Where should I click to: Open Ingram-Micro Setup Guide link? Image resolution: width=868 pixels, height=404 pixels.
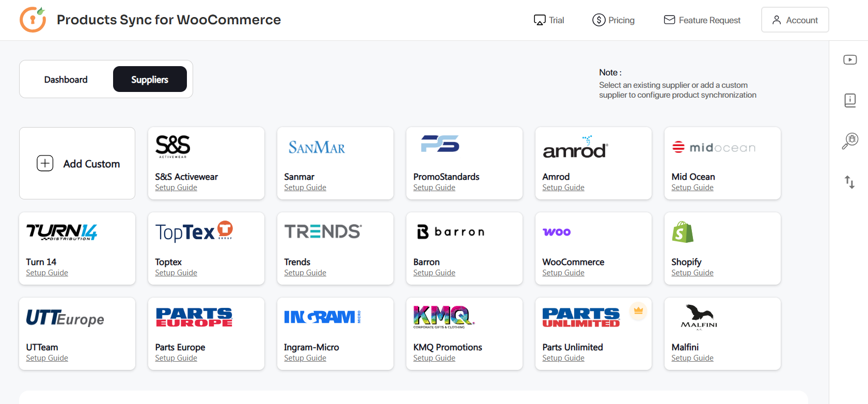[305, 358]
